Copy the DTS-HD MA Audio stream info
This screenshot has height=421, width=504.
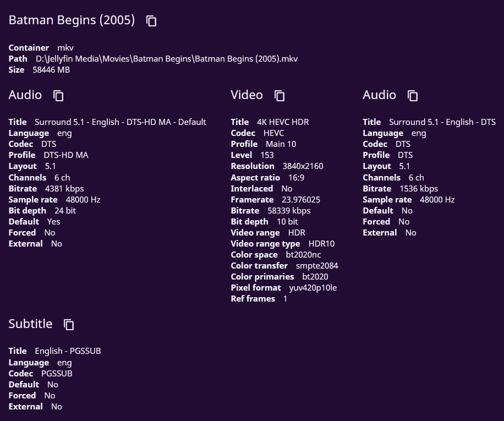click(58, 96)
